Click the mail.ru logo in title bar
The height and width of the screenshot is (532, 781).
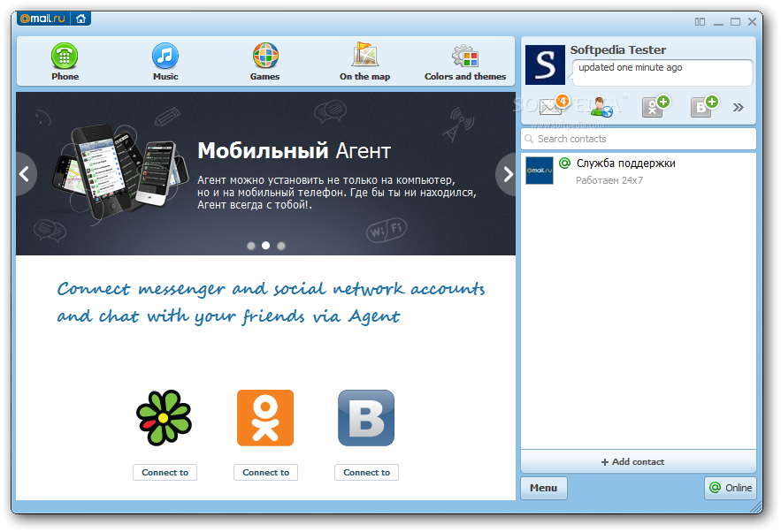[43, 19]
